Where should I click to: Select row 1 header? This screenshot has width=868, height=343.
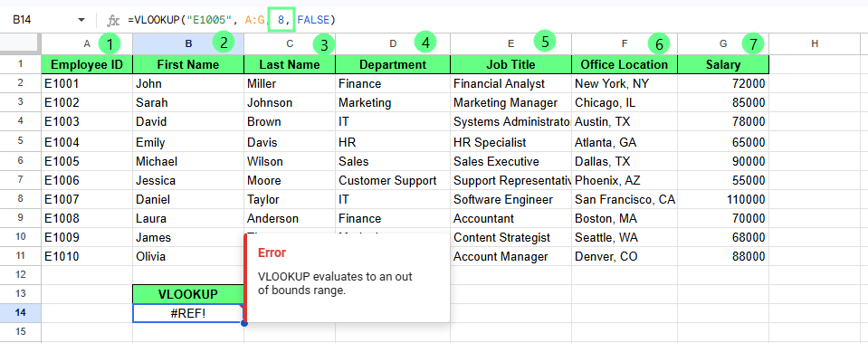(21, 64)
